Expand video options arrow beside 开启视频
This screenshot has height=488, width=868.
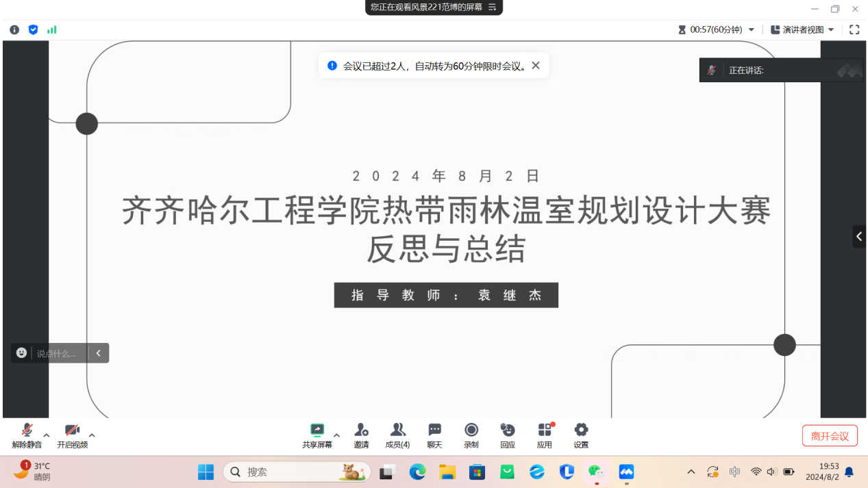tap(92, 435)
